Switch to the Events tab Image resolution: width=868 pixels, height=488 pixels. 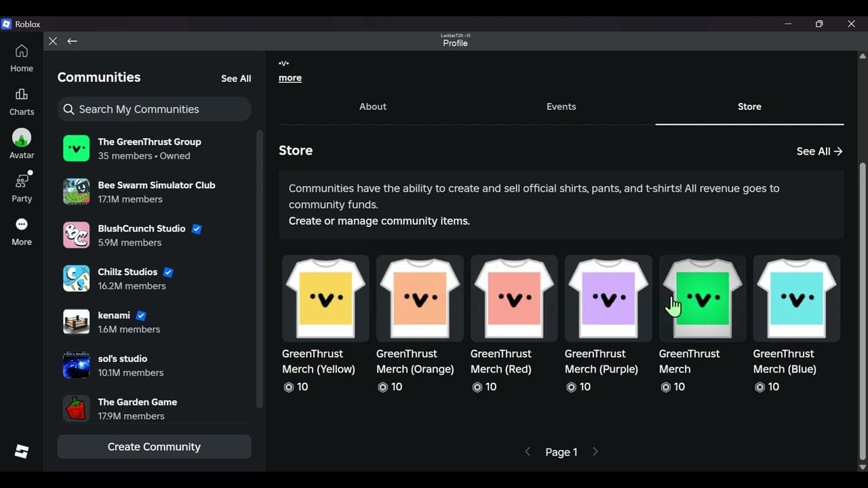pos(561,107)
